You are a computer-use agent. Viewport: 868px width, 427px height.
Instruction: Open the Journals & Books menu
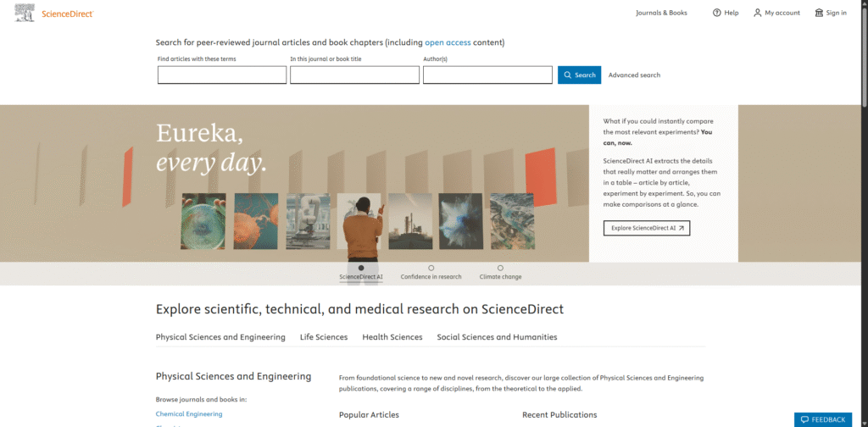[x=661, y=13]
